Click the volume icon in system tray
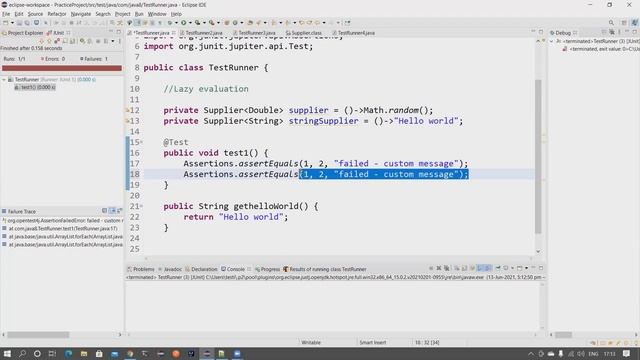This screenshot has height=360, width=640. click(x=581, y=353)
